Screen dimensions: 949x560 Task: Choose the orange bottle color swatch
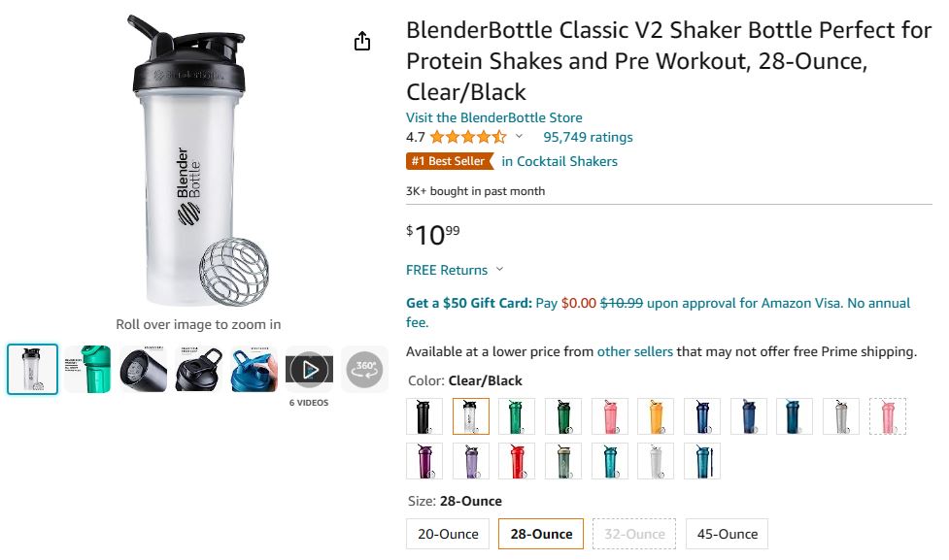[x=656, y=416]
